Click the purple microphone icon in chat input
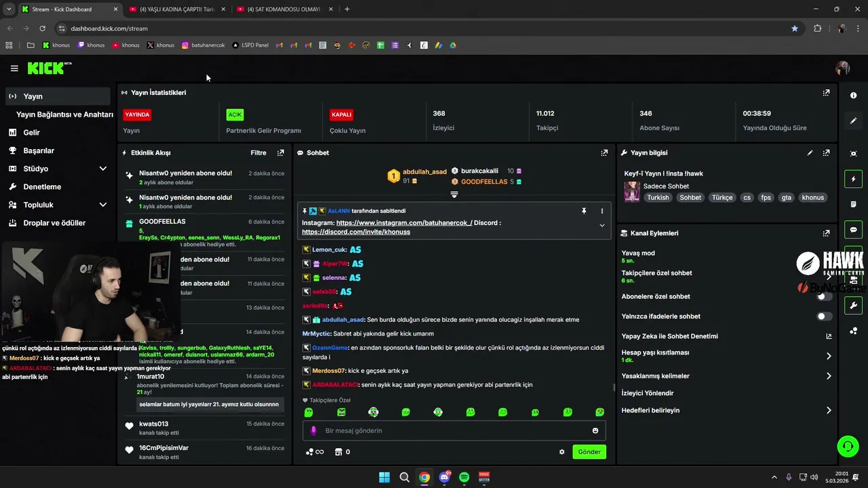Screen dimensions: 868x488 pos(313,430)
